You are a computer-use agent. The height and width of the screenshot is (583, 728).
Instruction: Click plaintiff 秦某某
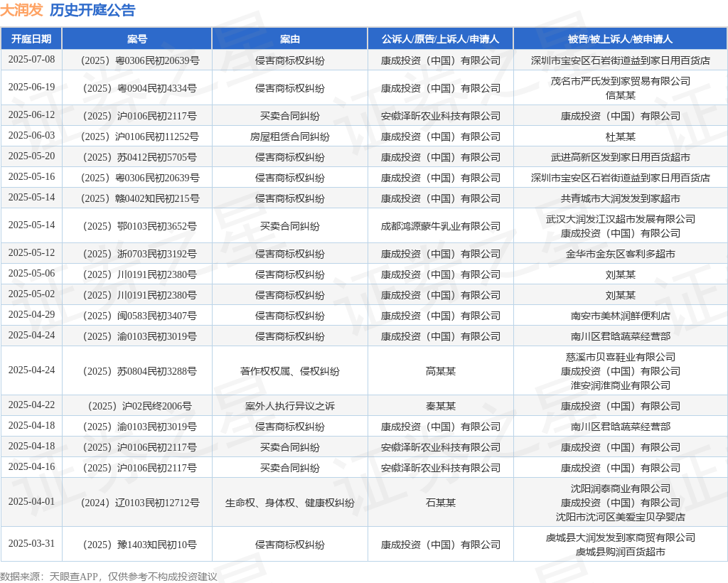tap(440, 406)
